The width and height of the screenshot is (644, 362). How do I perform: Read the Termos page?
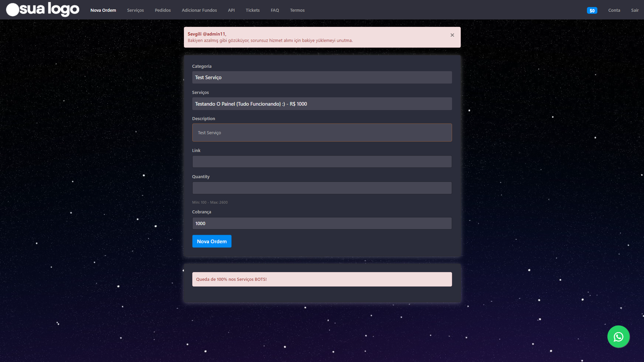pos(297,10)
